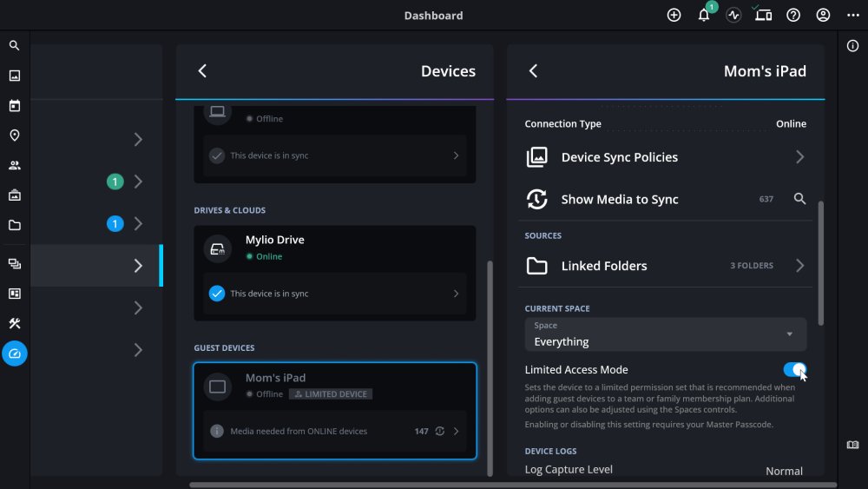This screenshot has height=489, width=868.
Task: Open the help question mark icon
Action: [793, 16]
